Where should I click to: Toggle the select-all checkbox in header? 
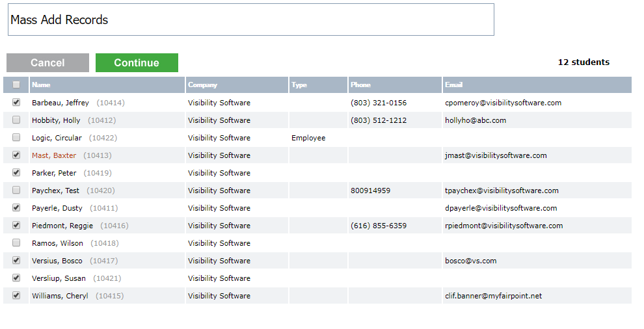point(16,85)
